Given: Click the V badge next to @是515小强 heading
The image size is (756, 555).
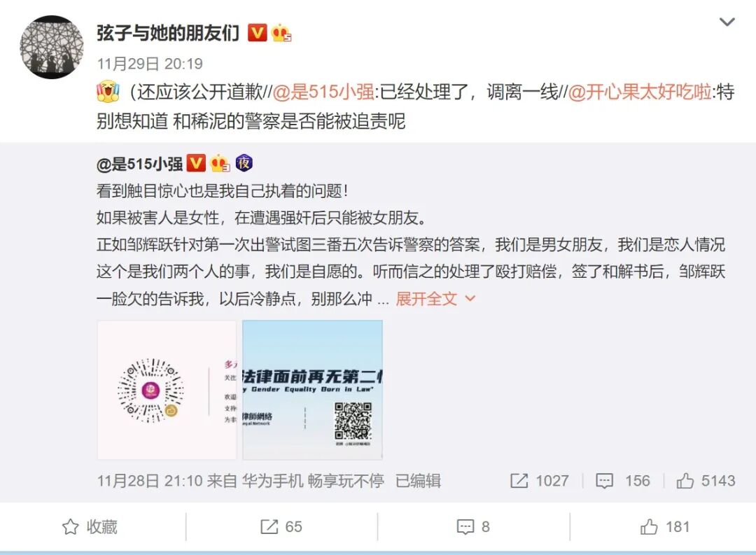Looking at the screenshot, I should click(x=196, y=164).
